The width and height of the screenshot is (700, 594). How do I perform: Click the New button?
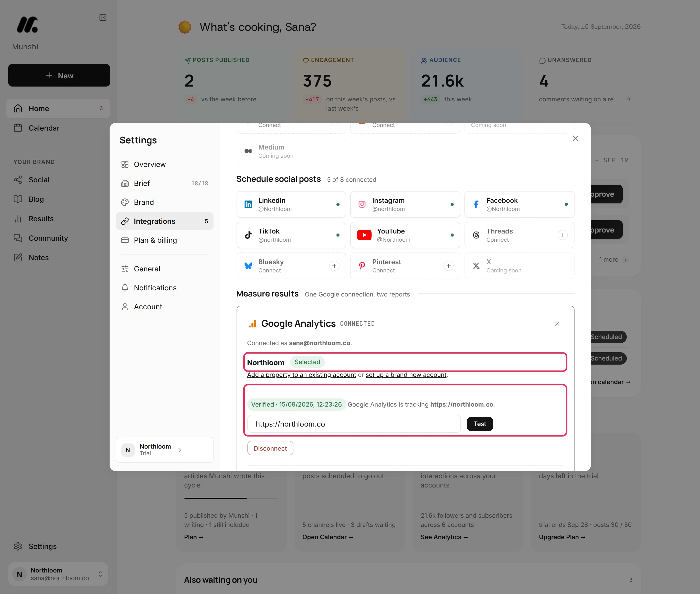59,76
